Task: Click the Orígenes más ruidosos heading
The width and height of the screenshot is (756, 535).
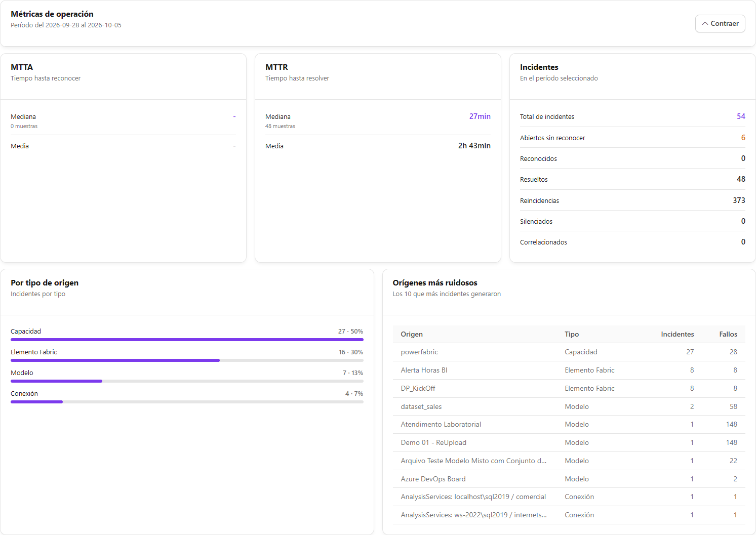Action: pos(435,283)
